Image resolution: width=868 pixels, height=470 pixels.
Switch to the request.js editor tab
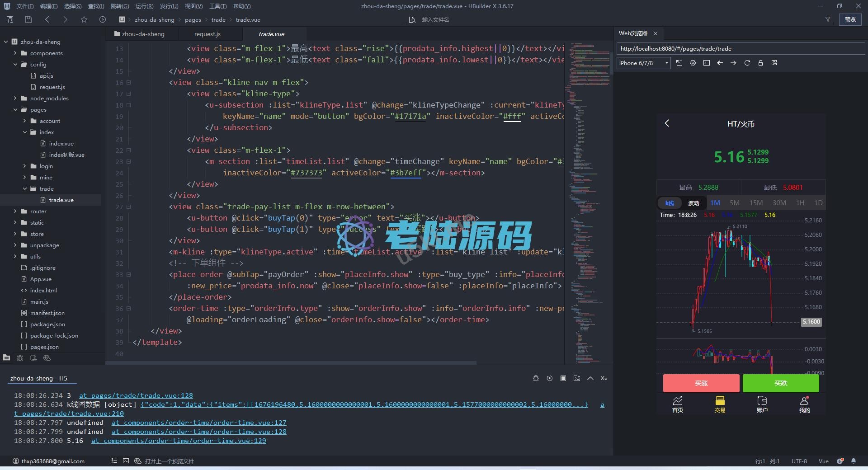click(207, 34)
